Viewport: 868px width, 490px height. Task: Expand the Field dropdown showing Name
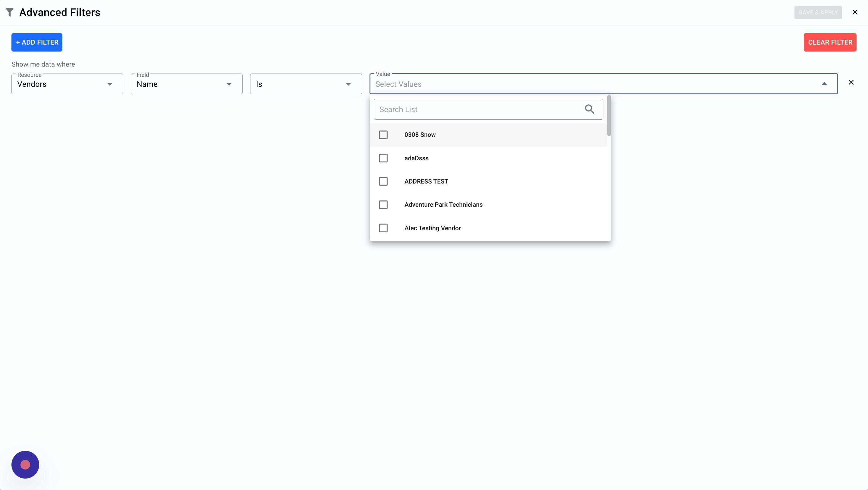(x=186, y=84)
